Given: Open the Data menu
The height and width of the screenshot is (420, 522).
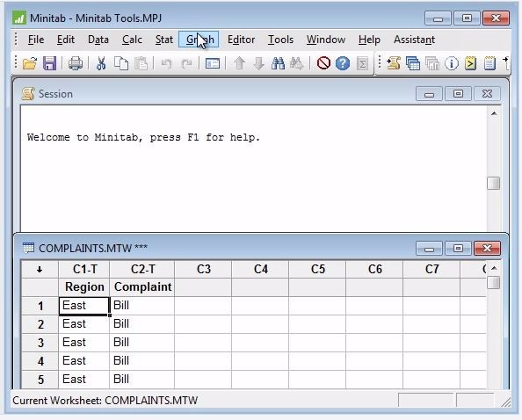Looking at the screenshot, I should point(98,40).
